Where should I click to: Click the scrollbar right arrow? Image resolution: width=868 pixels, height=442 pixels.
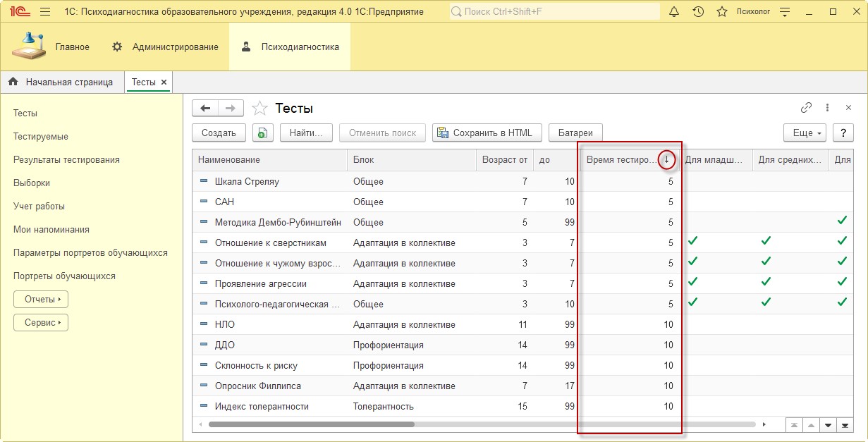764,424
